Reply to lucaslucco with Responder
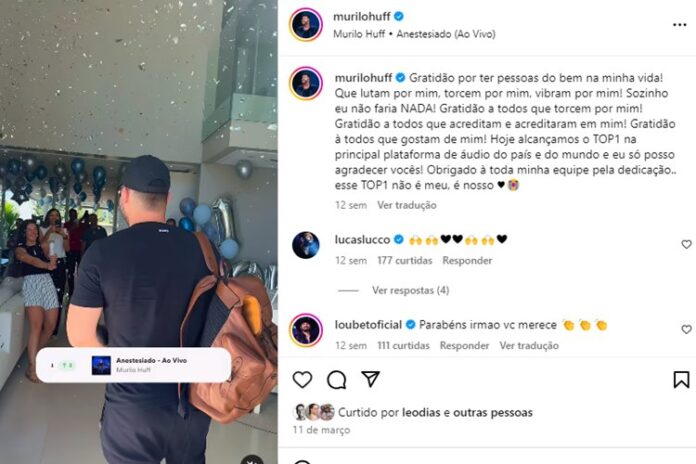The image size is (696, 464). (x=467, y=261)
